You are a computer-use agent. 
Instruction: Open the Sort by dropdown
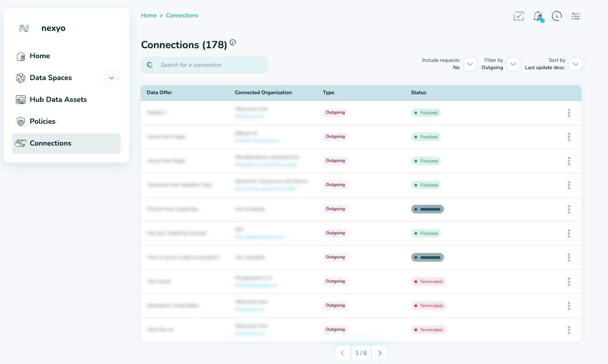pos(576,64)
